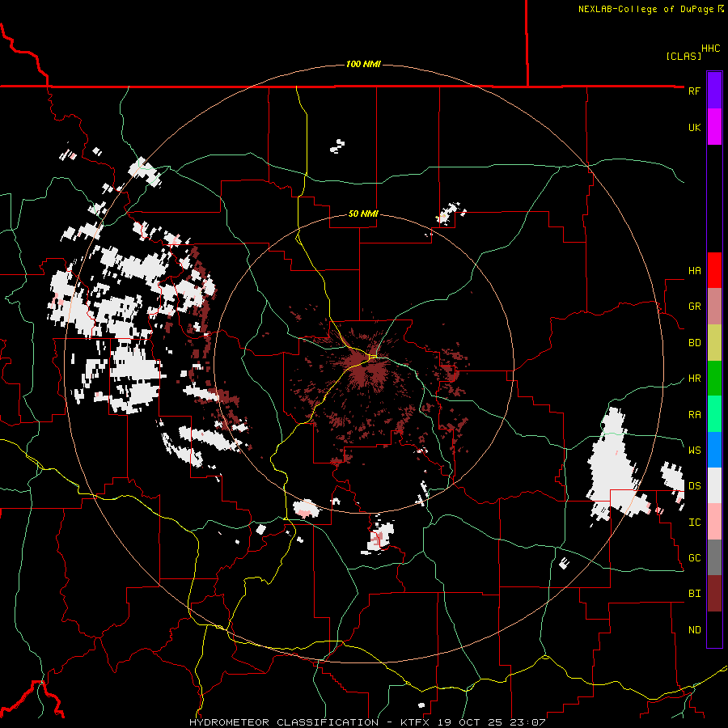
Task: Click the UK magenta legend swatch
Action: [714, 127]
